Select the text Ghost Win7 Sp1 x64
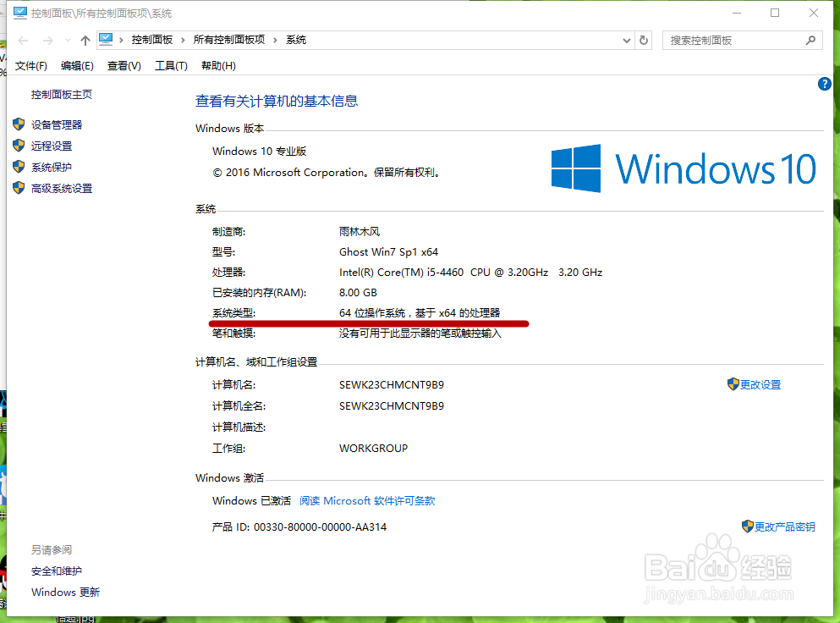This screenshot has width=840, height=623. [x=388, y=252]
